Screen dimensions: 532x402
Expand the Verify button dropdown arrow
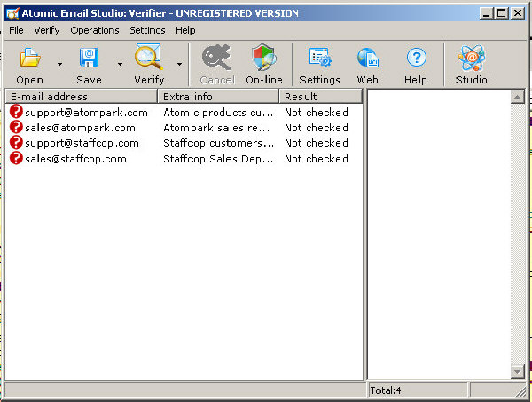click(179, 64)
